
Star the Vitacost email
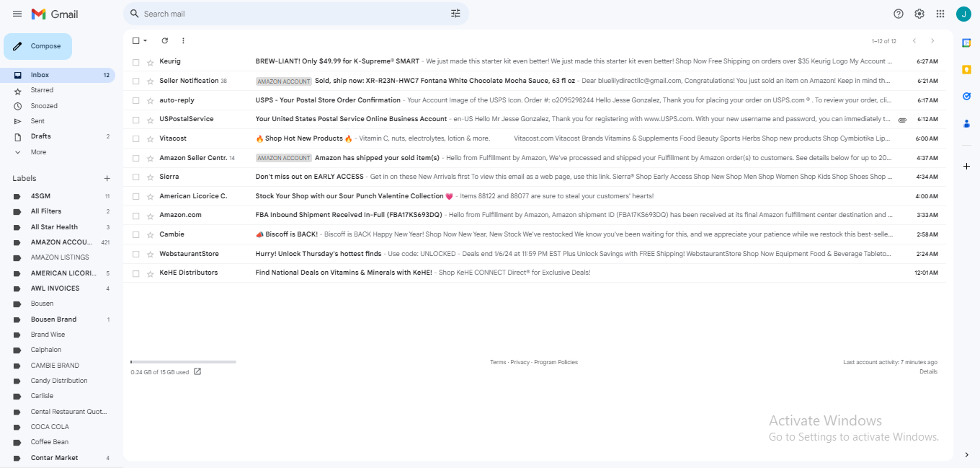(150, 138)
